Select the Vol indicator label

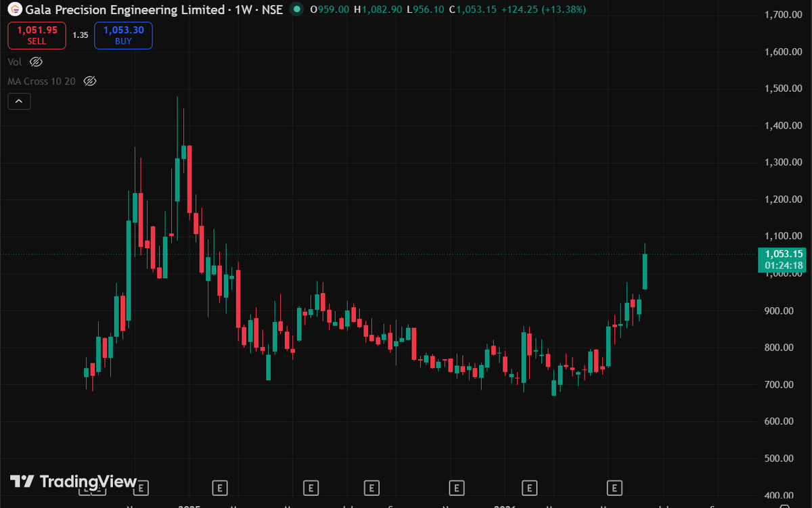pos(15,62)
